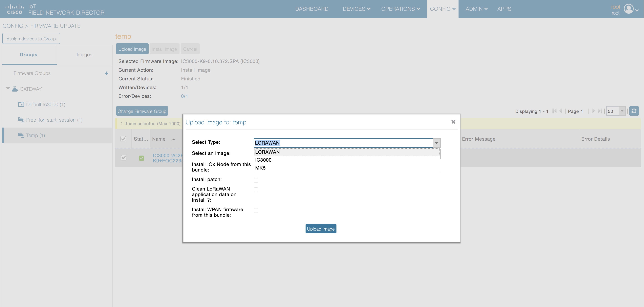Check Clean LoRaWAN application data checkbox
This screenshot has width=644, height=307.
point(256,190)
